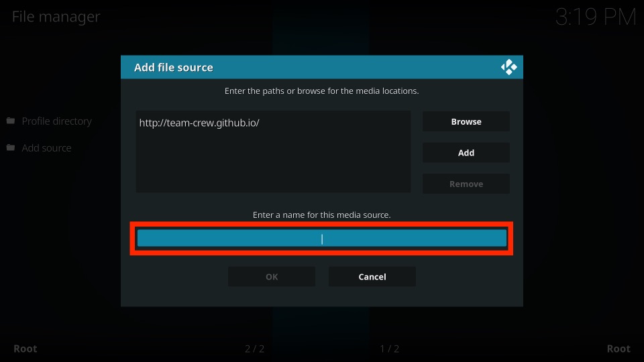Click the greyed Remove button
The height and width of the screenshot is (362, 644).
tap(466, 184)
